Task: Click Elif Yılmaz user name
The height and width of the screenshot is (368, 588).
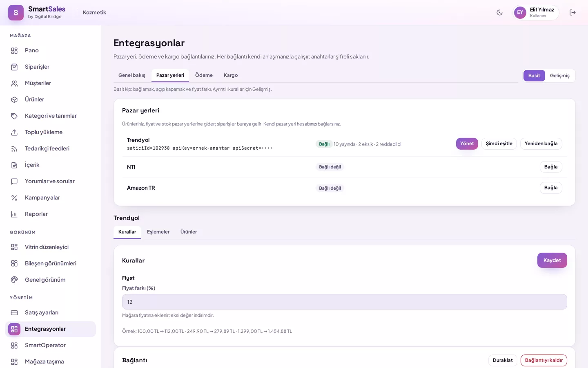Action: (542, 10)
